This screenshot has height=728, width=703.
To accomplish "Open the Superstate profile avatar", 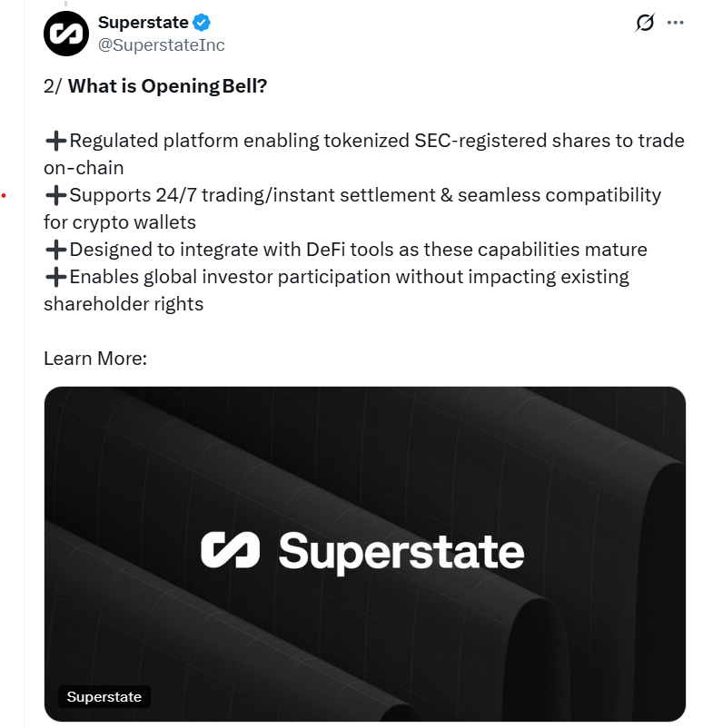I will [x=66, y=33].
